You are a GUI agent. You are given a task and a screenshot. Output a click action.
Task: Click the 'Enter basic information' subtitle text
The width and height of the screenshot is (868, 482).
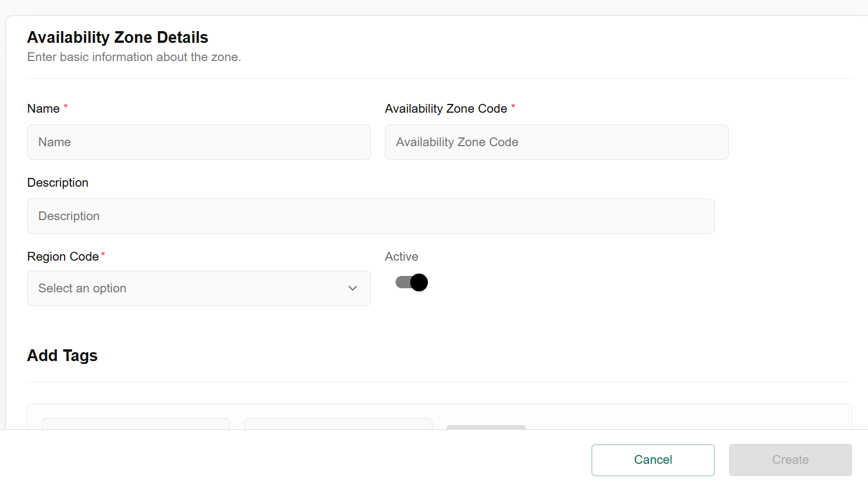pyautogui.click(x=134, y=57)
